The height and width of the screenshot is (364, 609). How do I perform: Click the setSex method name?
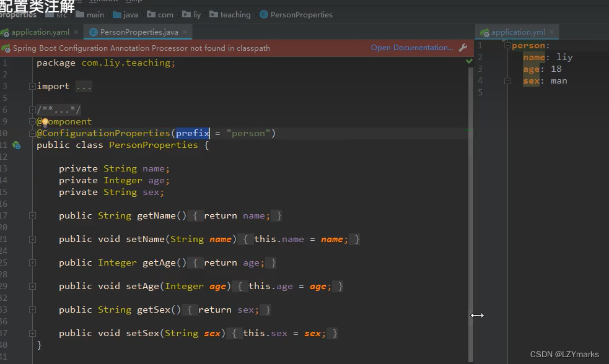click(142, 333)
